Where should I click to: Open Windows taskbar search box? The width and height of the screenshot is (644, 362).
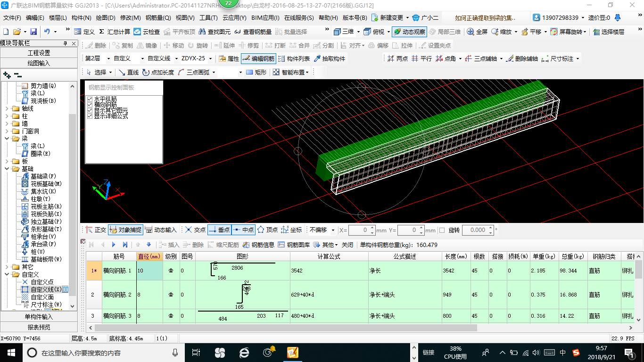point(103,353)
